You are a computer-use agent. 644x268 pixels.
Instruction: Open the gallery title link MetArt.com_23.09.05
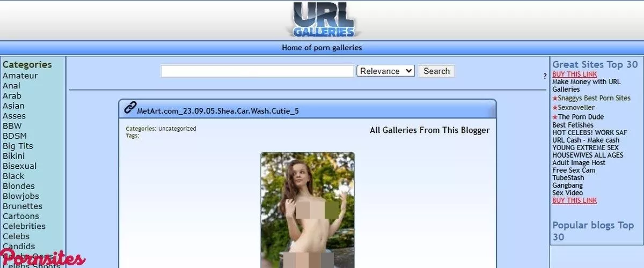pyautogui.click(x=218, y=111)
